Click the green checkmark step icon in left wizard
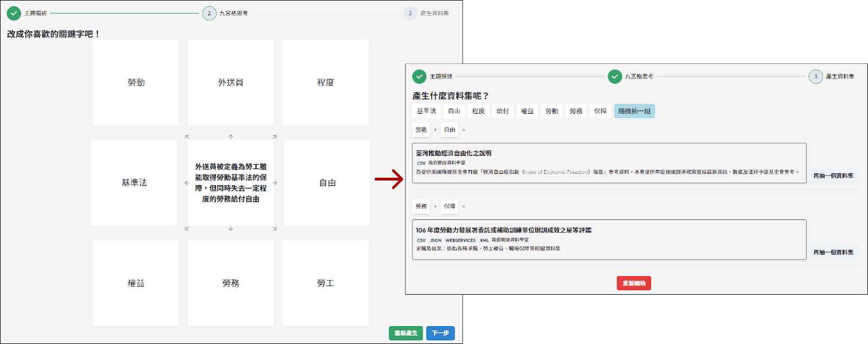 (x=14, y=13)
